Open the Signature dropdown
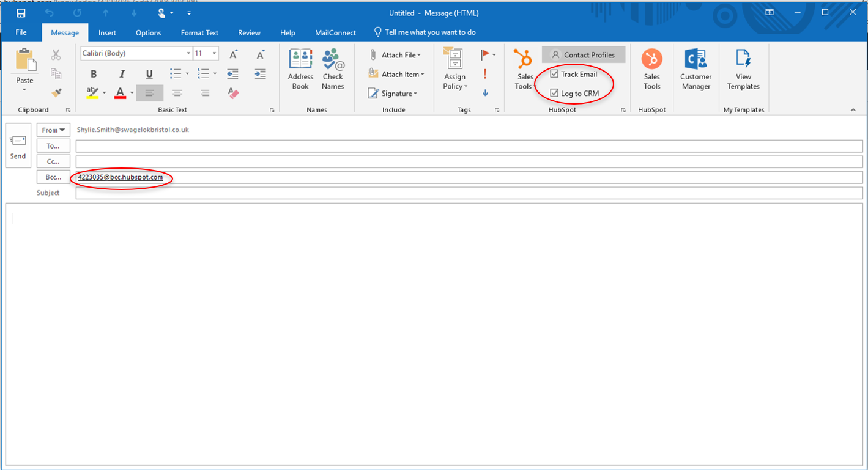The height and width of the screenshot is (470, 868). pyautogui.click(x=392, y=94)
